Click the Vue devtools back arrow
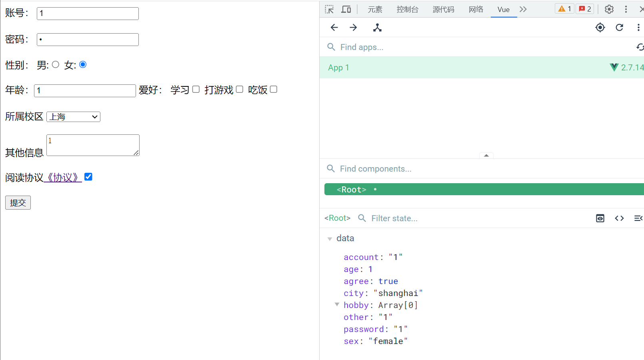Screen dimensions: 644x360 334,27
